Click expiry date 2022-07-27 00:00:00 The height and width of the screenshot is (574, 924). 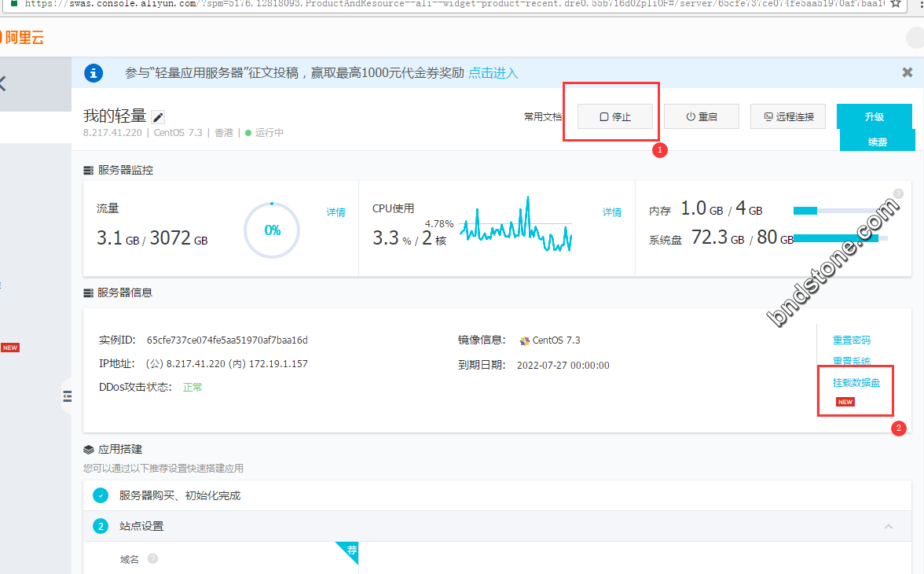point(563,365)
